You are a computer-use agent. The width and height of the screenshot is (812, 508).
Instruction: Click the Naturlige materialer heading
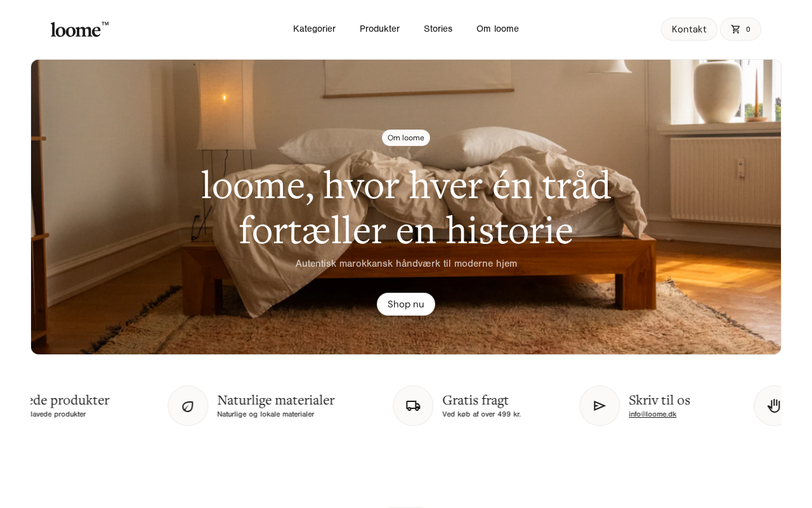click(275, 400)
